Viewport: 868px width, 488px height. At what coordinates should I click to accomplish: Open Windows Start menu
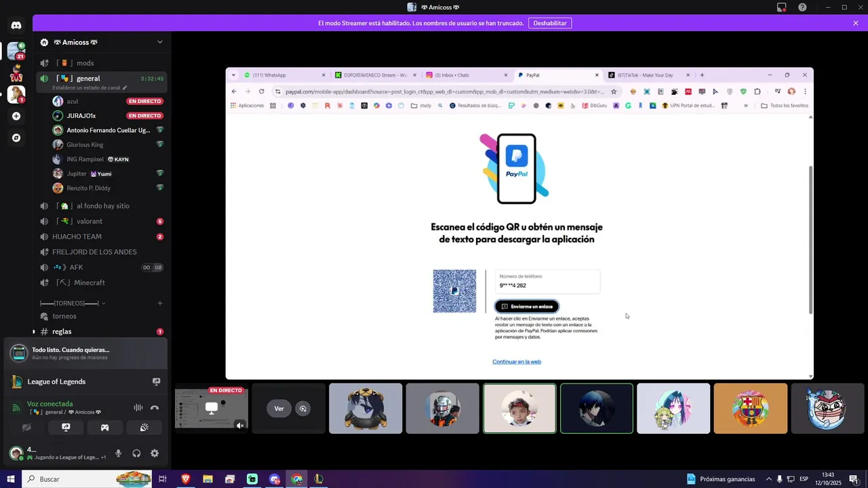click(11, 479)
